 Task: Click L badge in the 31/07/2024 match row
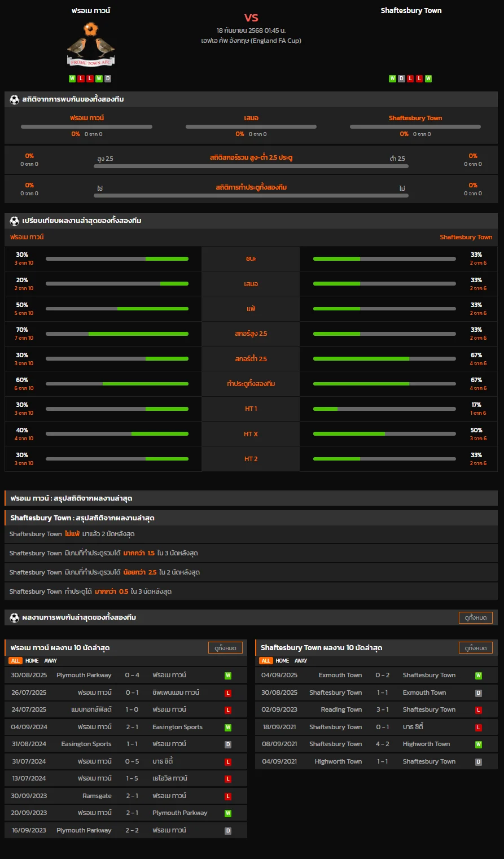(228, 762)
